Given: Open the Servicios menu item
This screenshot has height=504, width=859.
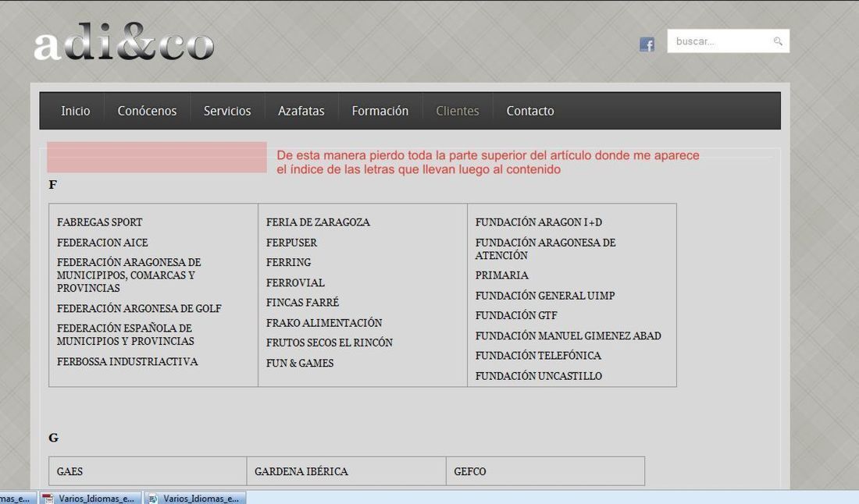Looking at the screenshot, I should coord(226,111).
